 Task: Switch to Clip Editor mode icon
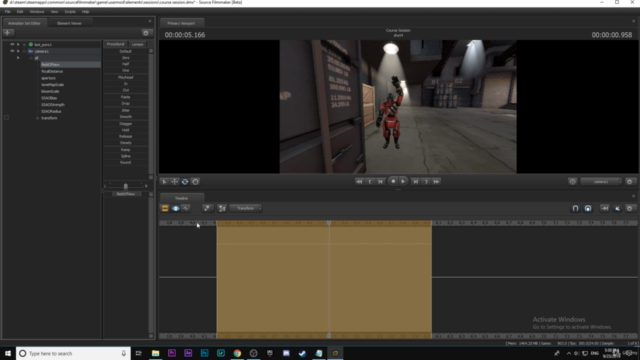pyautogui.click(x=165, y=209)
